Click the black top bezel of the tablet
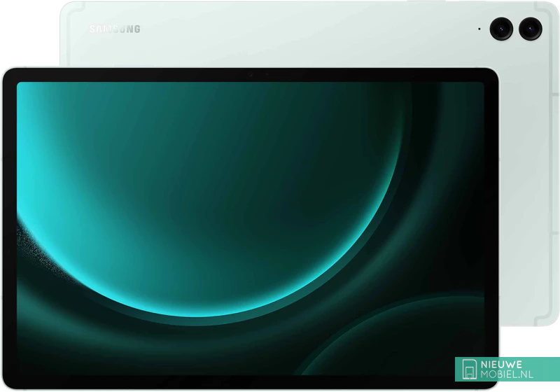 coord(140,75)
